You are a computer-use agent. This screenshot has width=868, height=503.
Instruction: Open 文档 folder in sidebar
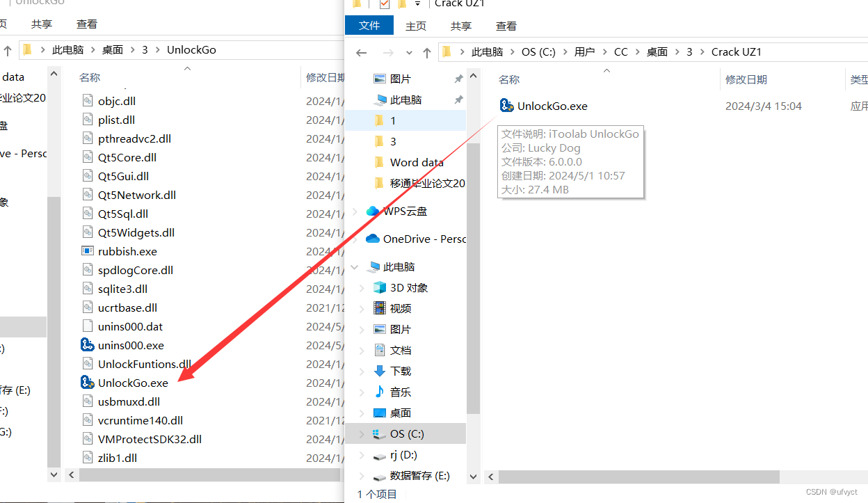point(401,350)
